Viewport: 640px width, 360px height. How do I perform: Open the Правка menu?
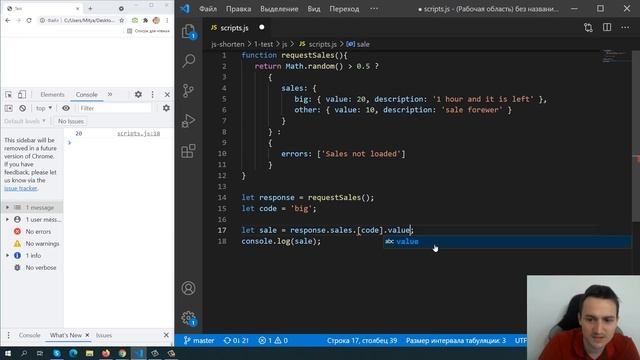tap(238, 9)
